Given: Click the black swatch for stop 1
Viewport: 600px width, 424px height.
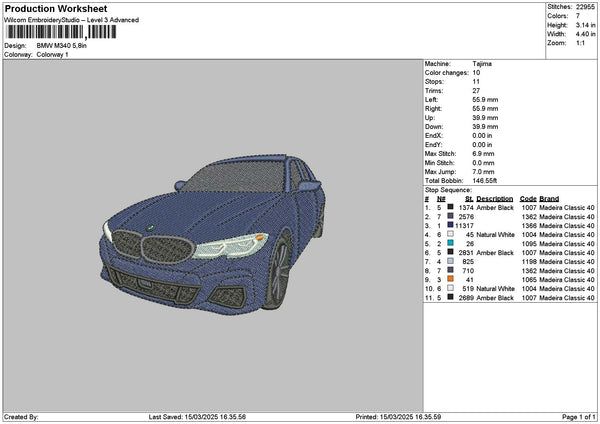Looking at the screenshot, I should tap(450, 207).
